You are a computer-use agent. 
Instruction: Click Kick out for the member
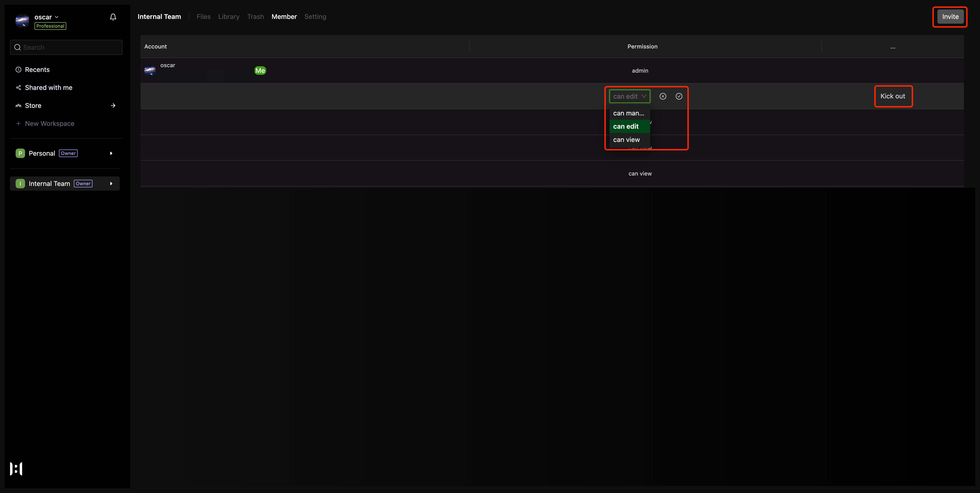tap(892, 96)
